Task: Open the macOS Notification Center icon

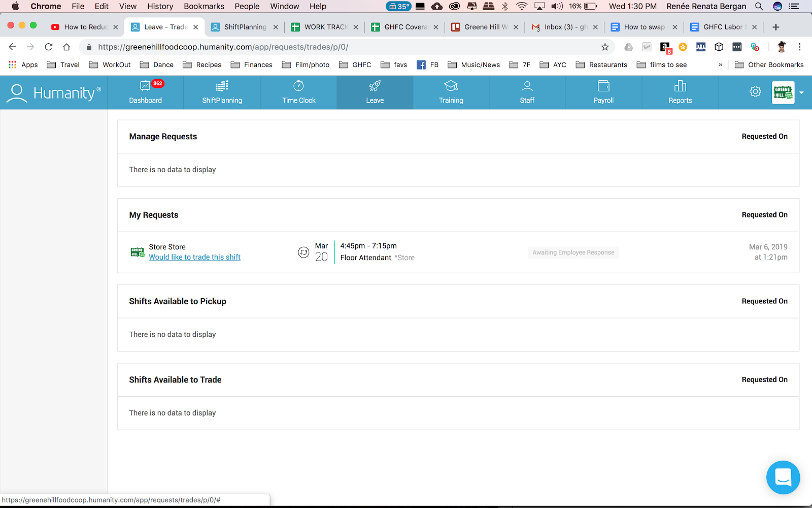Action: click(x=794, y=6)
